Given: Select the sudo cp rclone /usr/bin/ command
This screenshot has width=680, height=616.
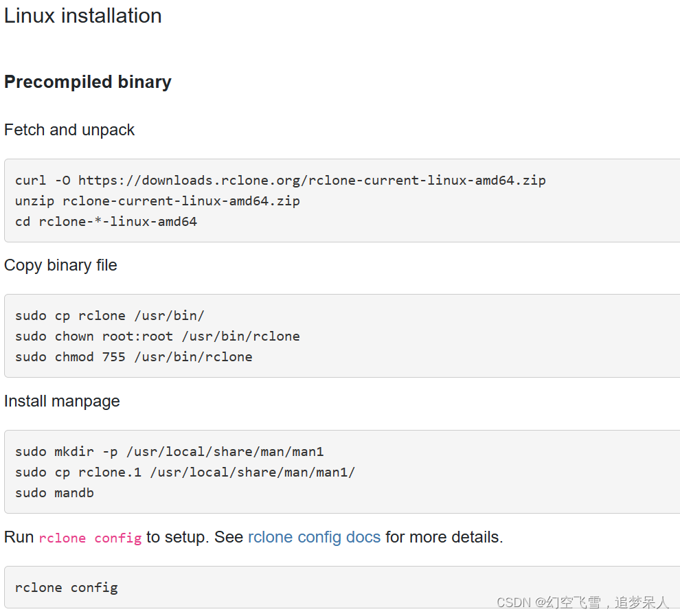Looking at the screenshot, I should (x=109, y=315).
